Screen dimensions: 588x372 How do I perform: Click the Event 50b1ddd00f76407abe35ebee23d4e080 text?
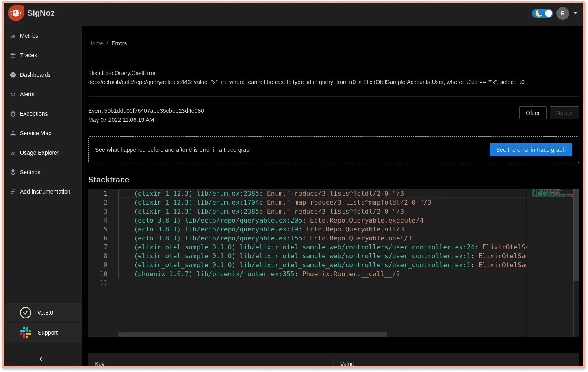click(146, 111)
